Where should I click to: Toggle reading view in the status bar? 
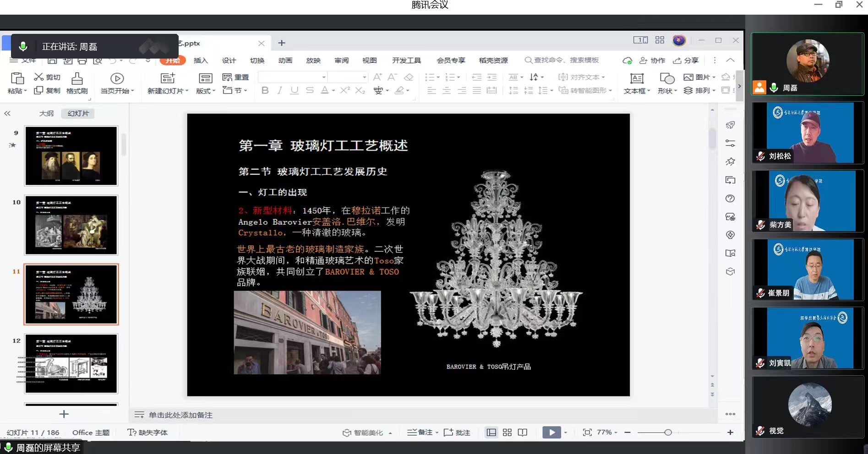click(x=523, y=432)
